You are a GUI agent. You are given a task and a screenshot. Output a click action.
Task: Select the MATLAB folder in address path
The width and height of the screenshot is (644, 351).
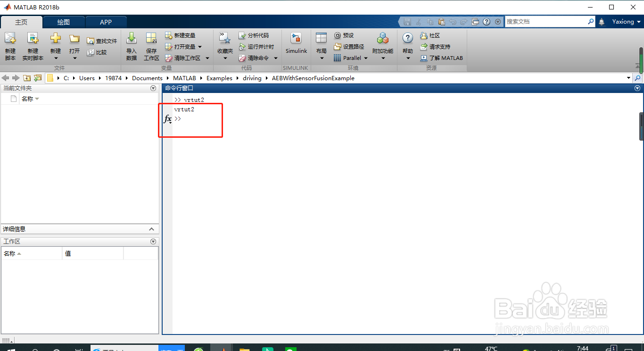pyautogui.click(x=184, y=78)
